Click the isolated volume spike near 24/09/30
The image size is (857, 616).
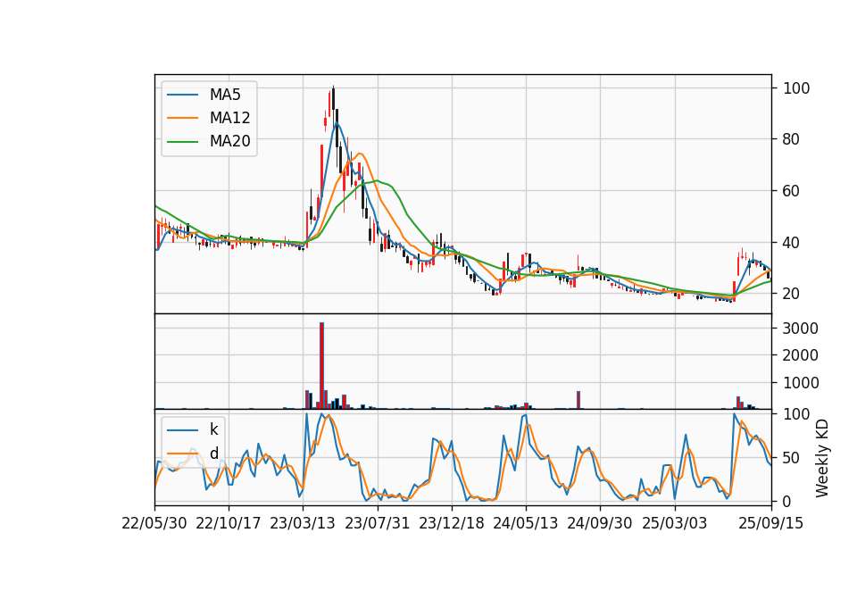point(578,400)
